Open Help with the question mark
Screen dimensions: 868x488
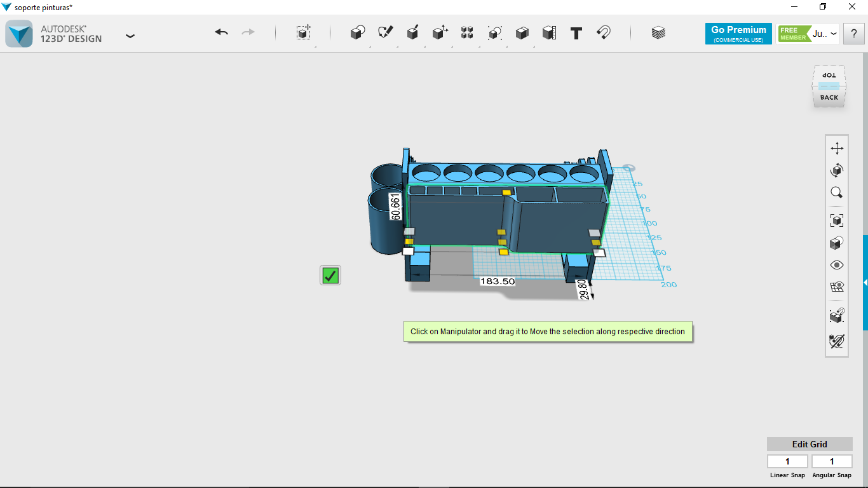point(853,34)
